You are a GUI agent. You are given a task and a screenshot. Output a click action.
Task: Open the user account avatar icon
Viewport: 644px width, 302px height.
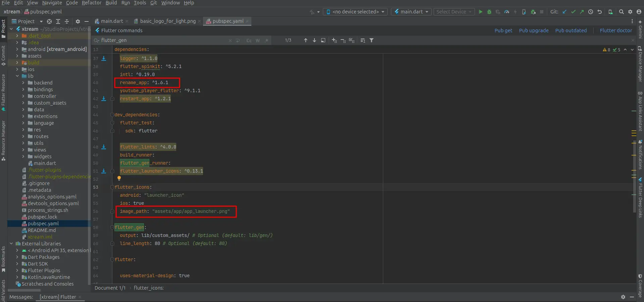point(639,12)
